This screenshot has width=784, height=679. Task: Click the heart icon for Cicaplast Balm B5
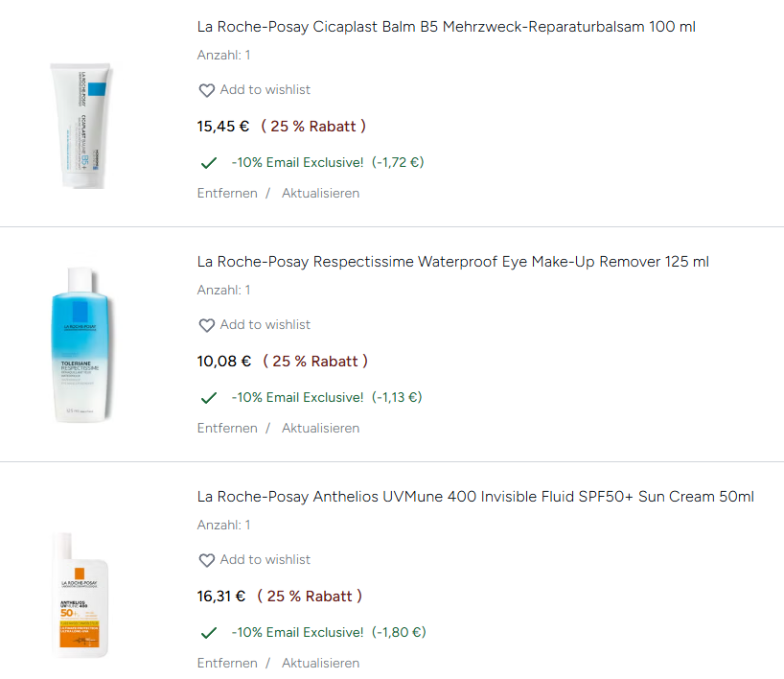click(206, 90)
